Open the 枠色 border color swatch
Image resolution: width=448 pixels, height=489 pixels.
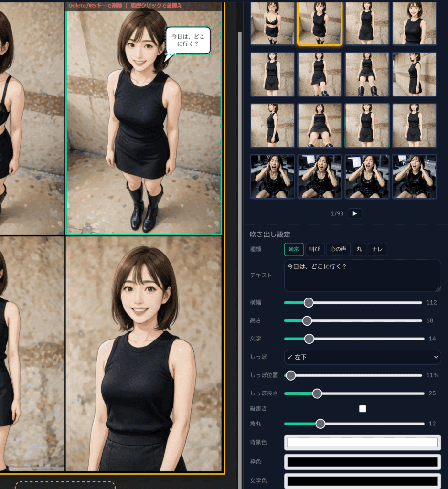point(362,462)
